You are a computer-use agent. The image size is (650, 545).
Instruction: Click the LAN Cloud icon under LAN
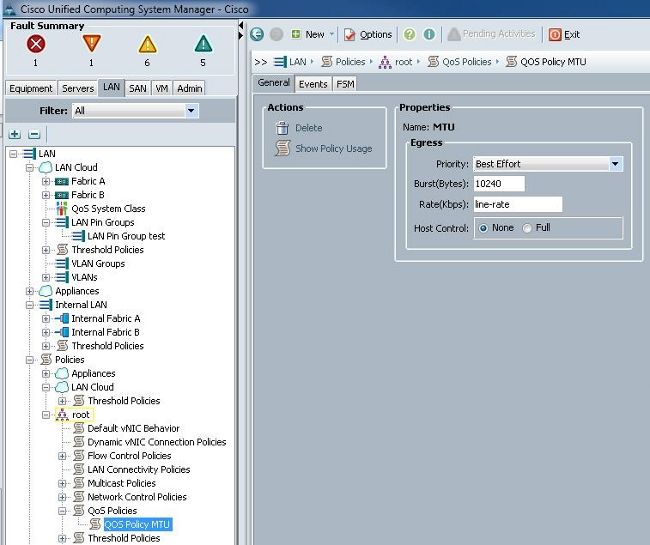pos(46,168)
